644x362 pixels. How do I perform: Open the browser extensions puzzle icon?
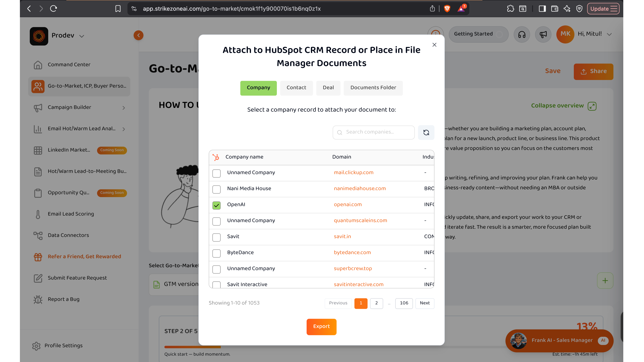(x=510, y=9)
